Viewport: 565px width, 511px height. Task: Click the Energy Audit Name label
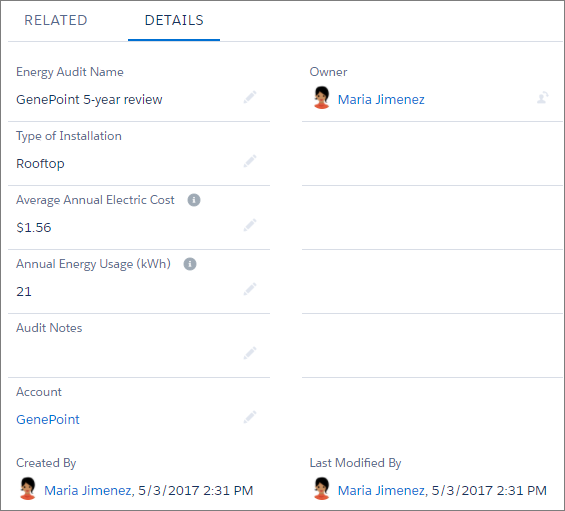[x=70, y=72]
